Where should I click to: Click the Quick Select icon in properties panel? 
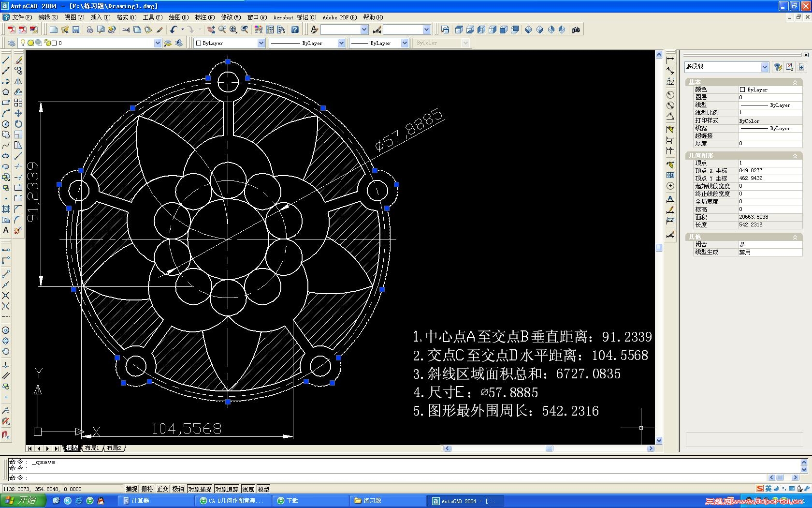click(x=778, y=67)
